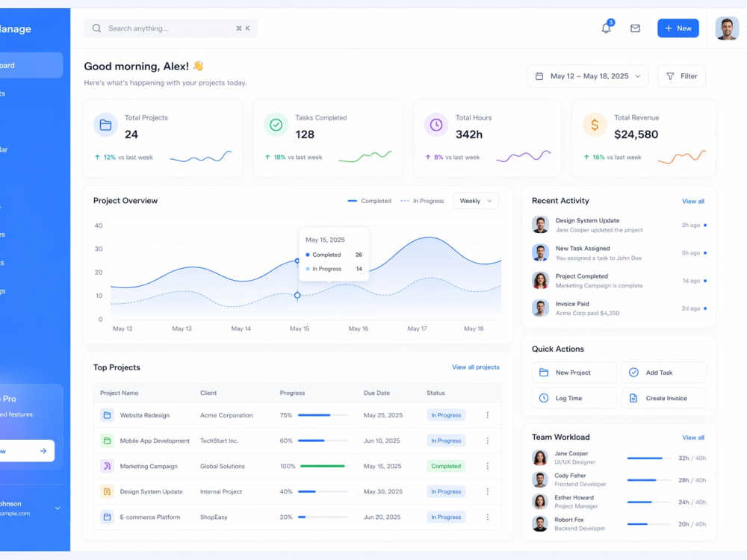Click the Log Time quick action
Screen dimensions: 747x560
[574, 398]
